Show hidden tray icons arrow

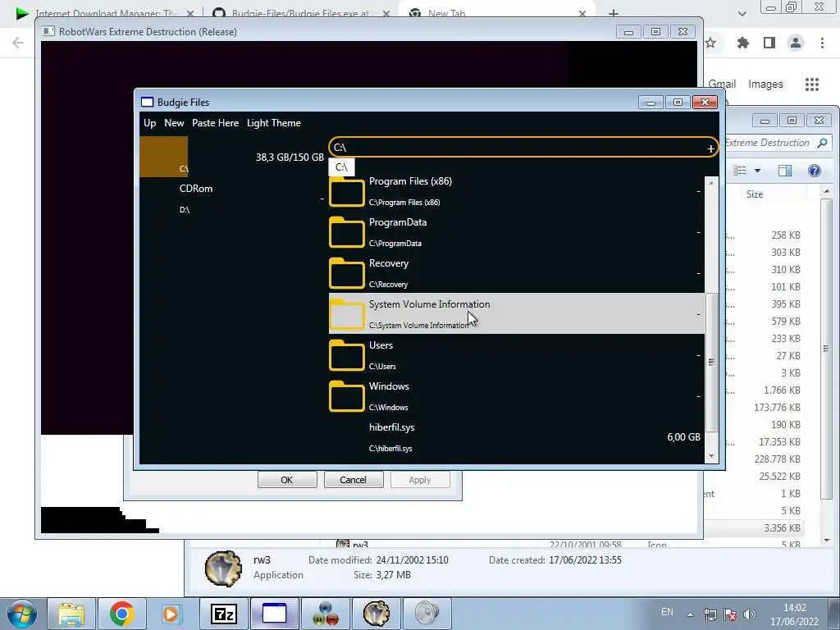coord(690,614)
